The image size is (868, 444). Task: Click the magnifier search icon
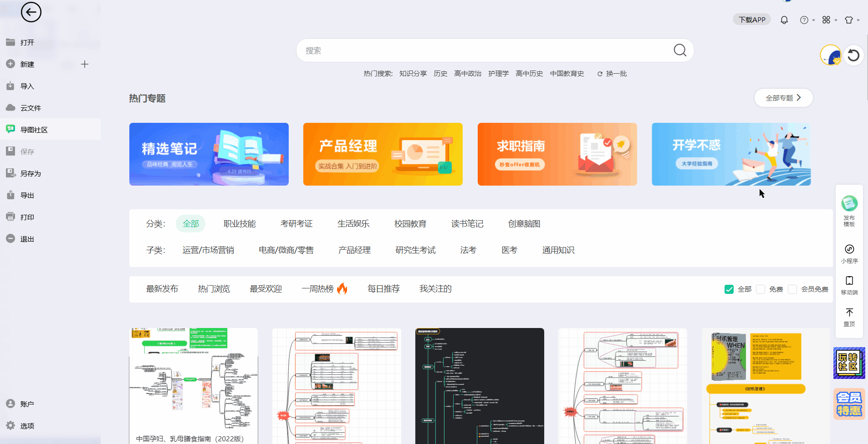pyautogui.click(x=680, y=50)
